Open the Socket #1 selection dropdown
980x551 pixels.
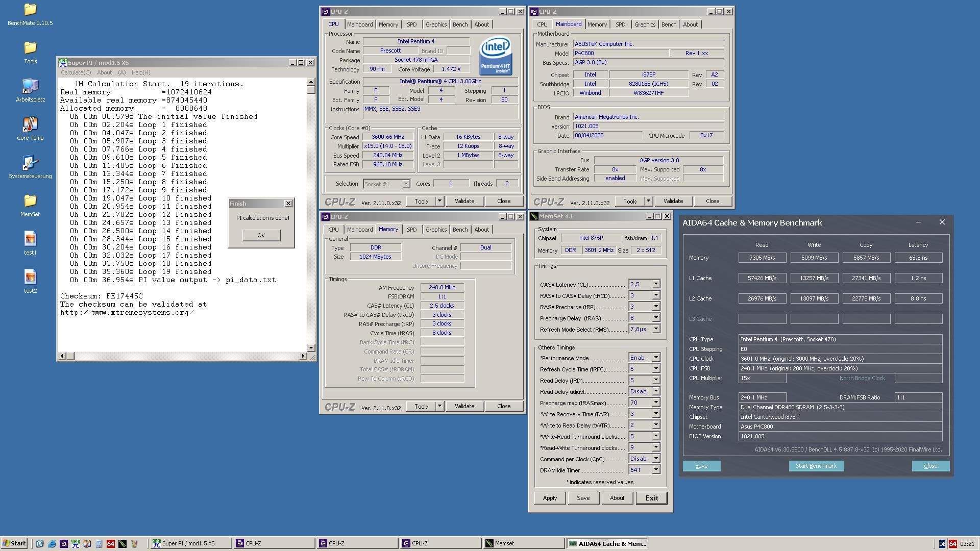(x=406, y=184)
